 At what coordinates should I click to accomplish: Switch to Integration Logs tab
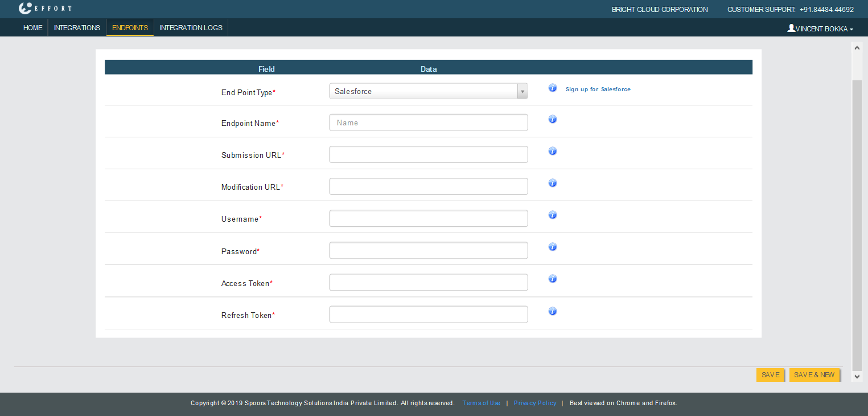point(191,28)
